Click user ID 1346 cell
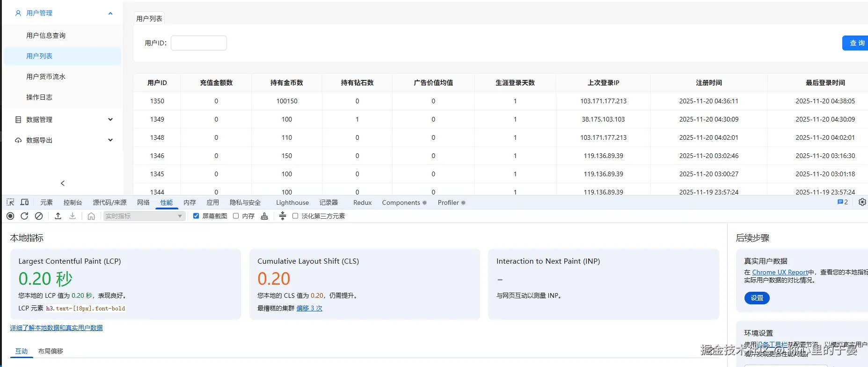Viewport: 868px width, 367px height. click(157, 156)
